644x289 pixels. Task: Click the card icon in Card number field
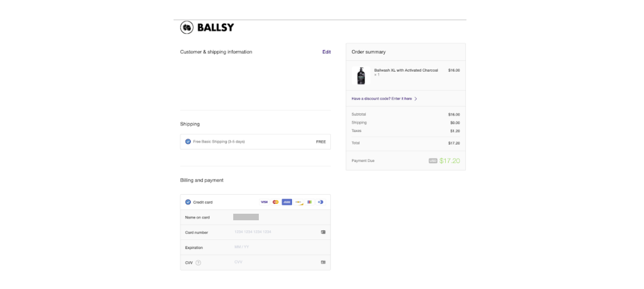[323, 232]
